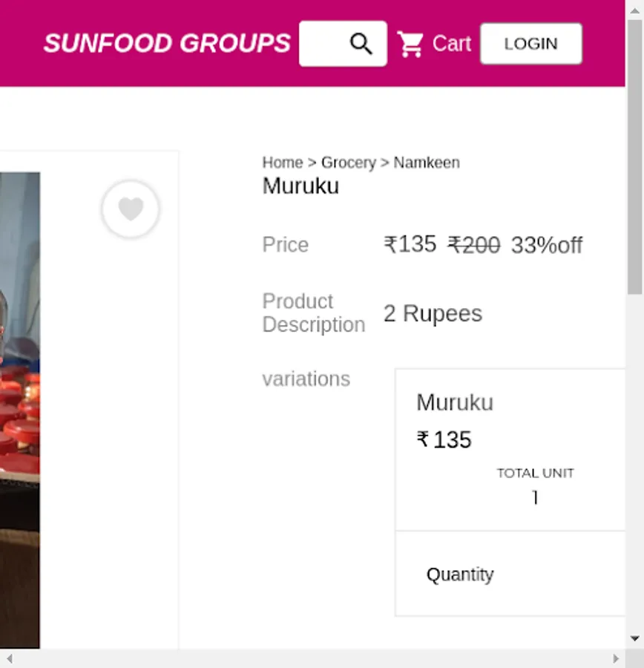Viewport: 644px width, 668px height.
Task: Click the magnifying glass search icon
Action: (361, 44)
